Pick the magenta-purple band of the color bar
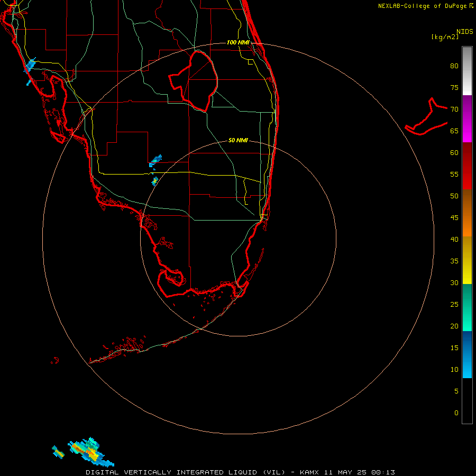This screenshot has height=476, width=476. click(x=467, y=118)
